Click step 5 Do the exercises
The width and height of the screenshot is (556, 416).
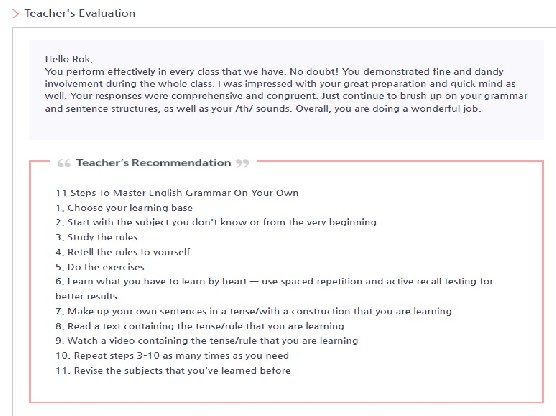[100, 267]
